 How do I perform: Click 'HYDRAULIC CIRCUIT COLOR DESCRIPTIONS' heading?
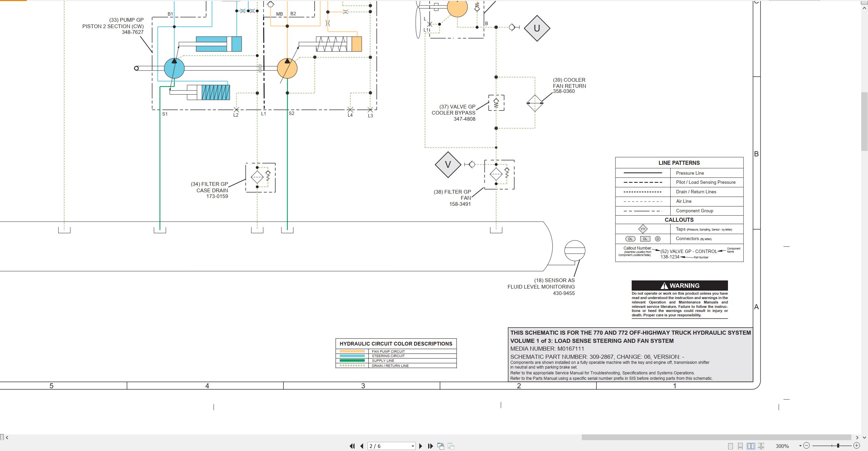(396, 344)
